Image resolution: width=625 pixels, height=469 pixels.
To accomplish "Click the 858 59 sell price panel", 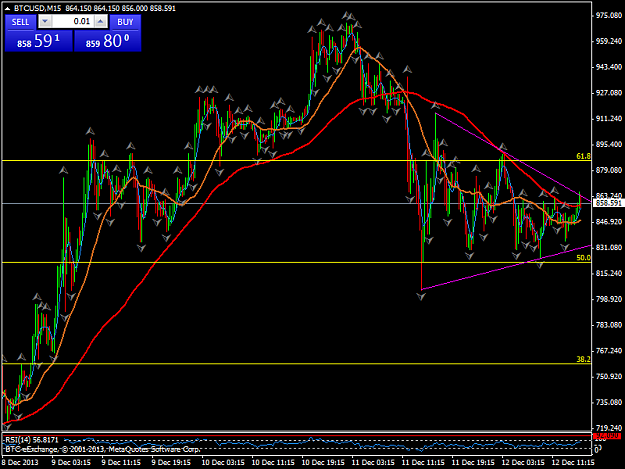I will tap(39, 41).
